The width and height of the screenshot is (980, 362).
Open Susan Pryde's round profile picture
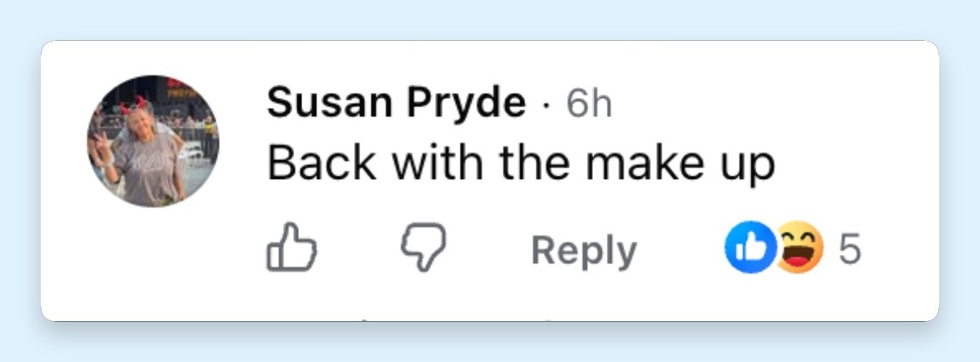click(154, 141)
